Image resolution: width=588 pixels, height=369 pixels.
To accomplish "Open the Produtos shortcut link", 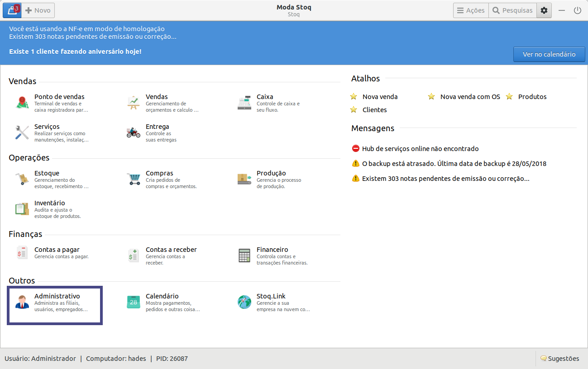I will coord(532,97).
